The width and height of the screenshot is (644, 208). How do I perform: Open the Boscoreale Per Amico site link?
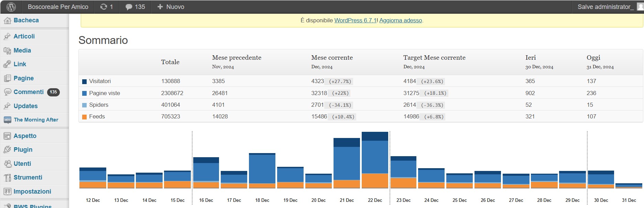tap(58, 7)
